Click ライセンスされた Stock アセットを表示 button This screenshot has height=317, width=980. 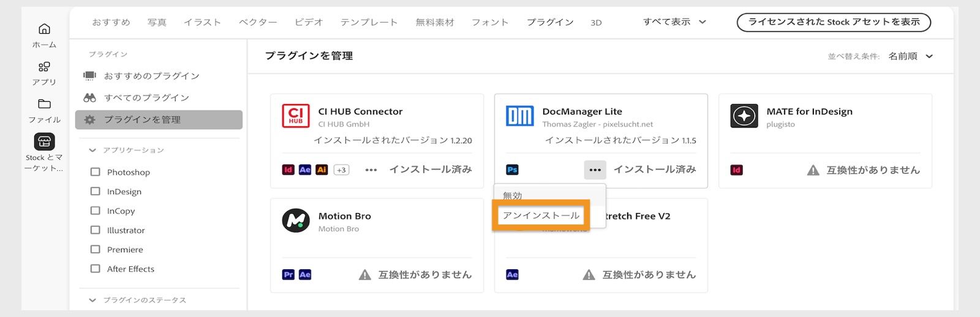tap(834, 22)
